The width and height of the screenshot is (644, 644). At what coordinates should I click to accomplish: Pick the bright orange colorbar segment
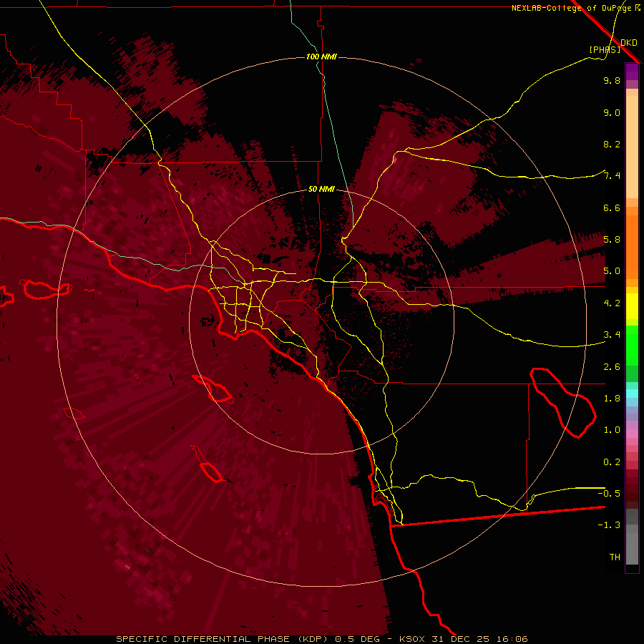(x=632, y=246)
